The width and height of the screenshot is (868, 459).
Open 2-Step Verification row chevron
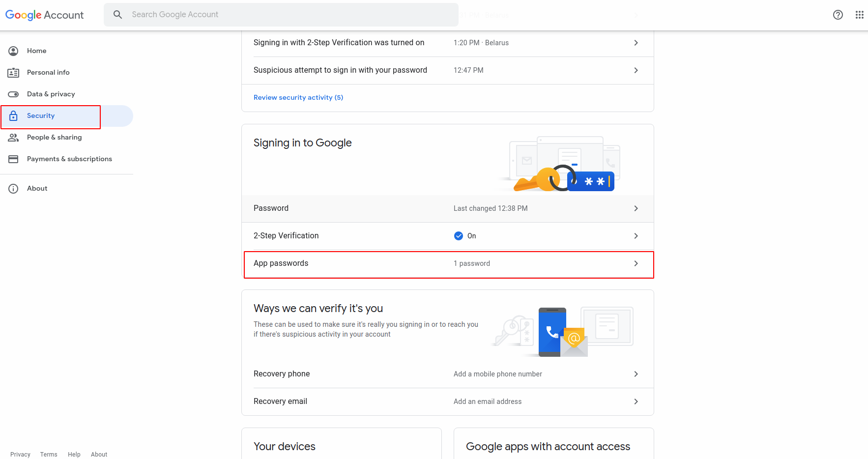(x=636, y=236)
